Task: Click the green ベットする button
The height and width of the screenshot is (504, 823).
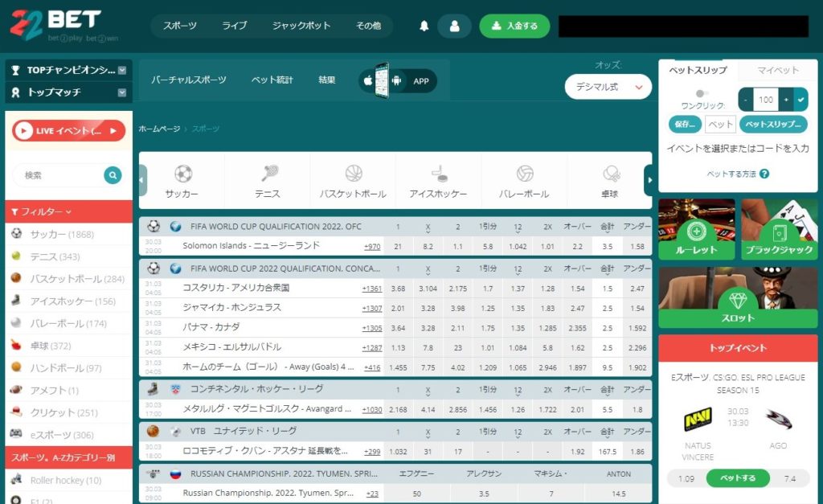Action: tap(738, 478)
